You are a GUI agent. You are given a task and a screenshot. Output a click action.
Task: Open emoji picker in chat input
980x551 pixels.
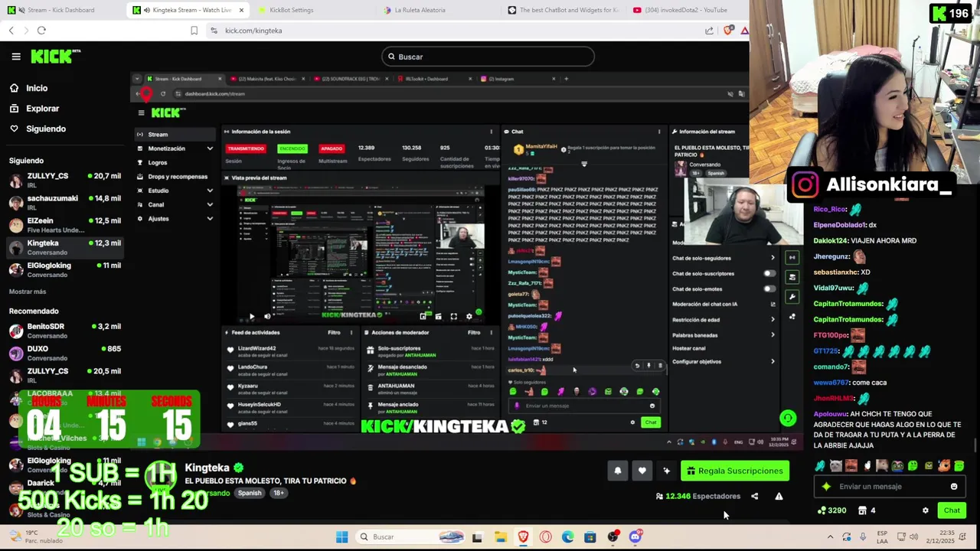click(954, 487)
